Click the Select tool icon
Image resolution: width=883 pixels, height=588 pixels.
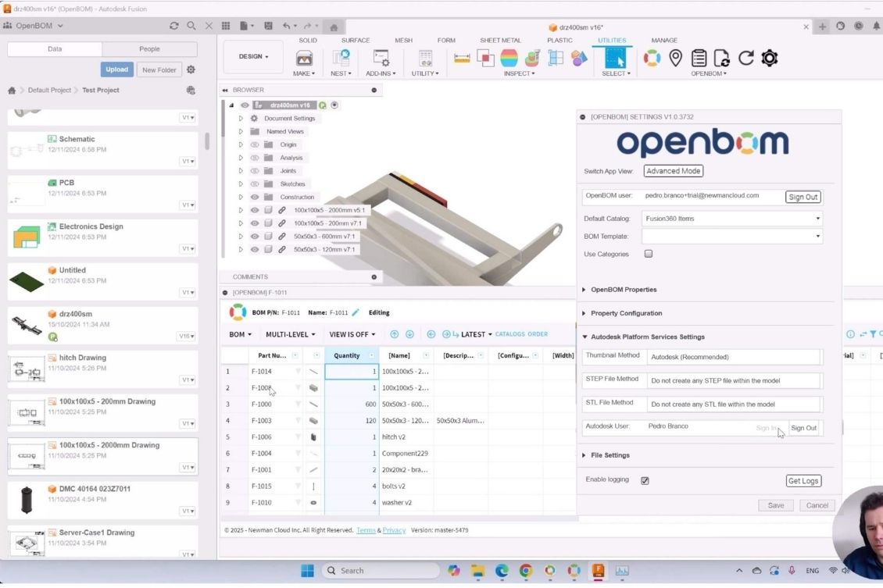(615, 58)
